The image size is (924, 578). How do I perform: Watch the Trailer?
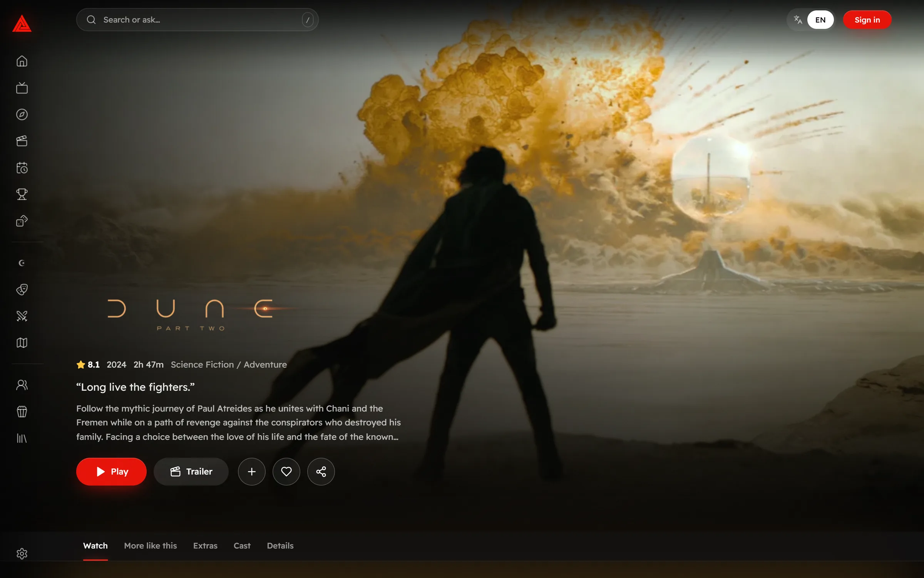tap(191, 472)
